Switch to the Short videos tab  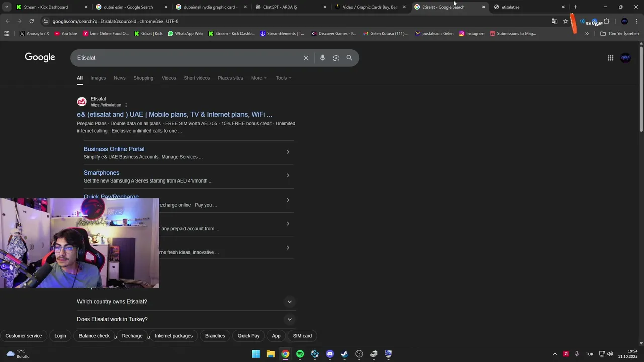[x=197, y=78]
